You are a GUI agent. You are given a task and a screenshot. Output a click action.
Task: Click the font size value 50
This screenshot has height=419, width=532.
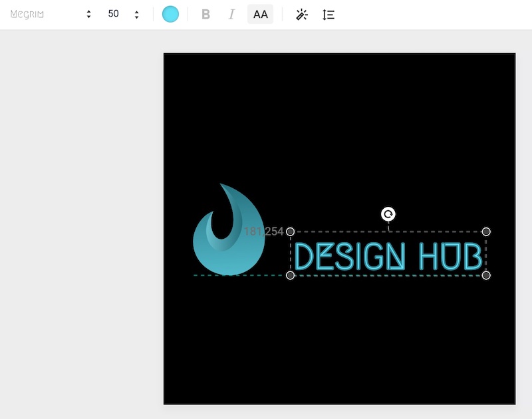113,14
